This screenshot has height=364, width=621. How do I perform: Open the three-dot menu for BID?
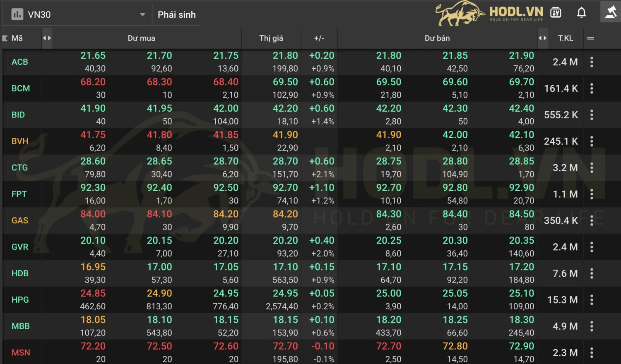coord(592,115)
